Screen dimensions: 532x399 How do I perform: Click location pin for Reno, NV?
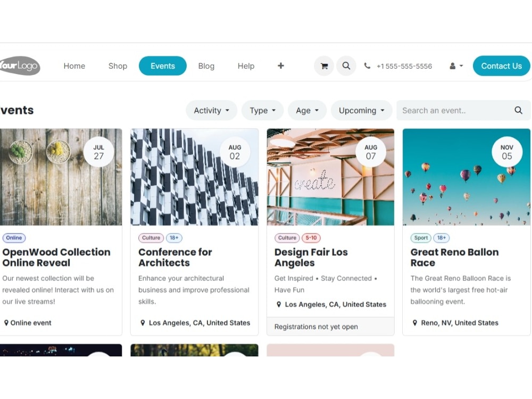pos(414,323)
